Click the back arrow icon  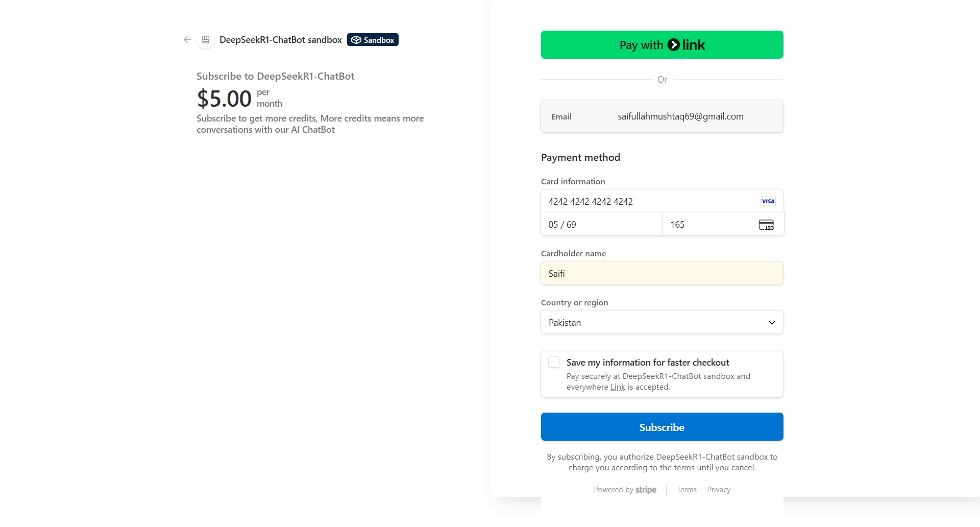(x=187, y=40)
